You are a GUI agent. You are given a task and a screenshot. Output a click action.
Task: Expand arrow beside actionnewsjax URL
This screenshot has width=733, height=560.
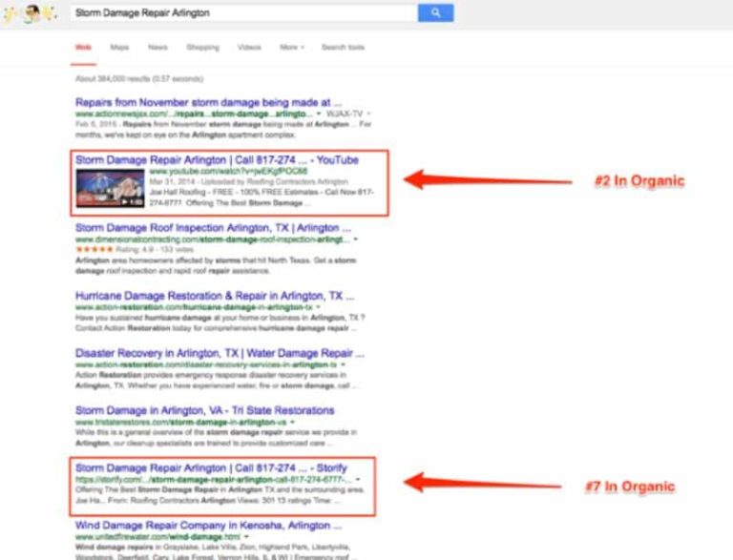pyautogui.click(x=319, y=114)
